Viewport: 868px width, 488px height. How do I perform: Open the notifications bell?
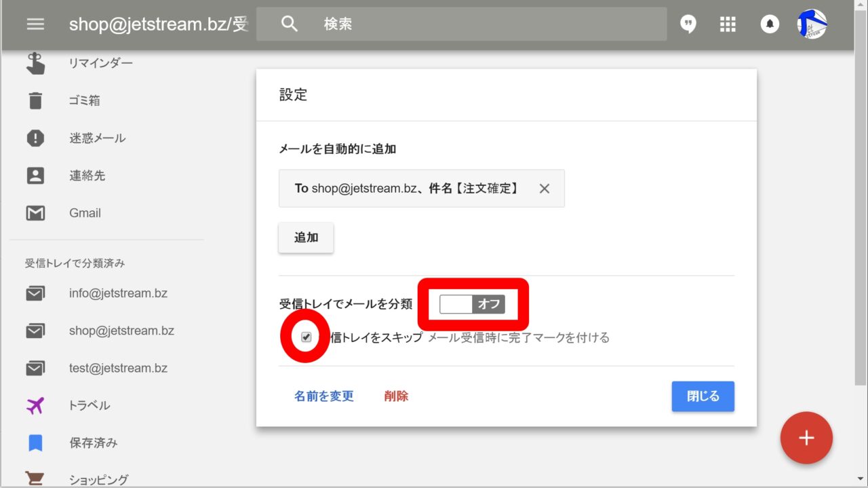click(769, 24)
